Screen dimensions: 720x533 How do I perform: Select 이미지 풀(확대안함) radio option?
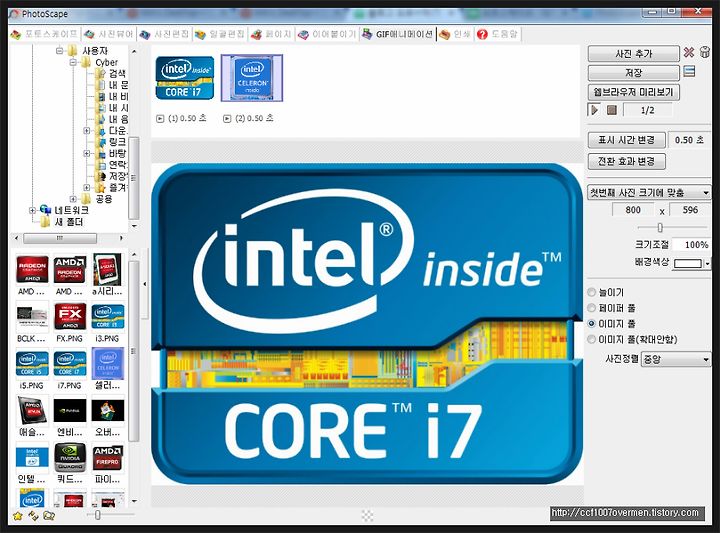pyautogui.click(x=632, y=339)
